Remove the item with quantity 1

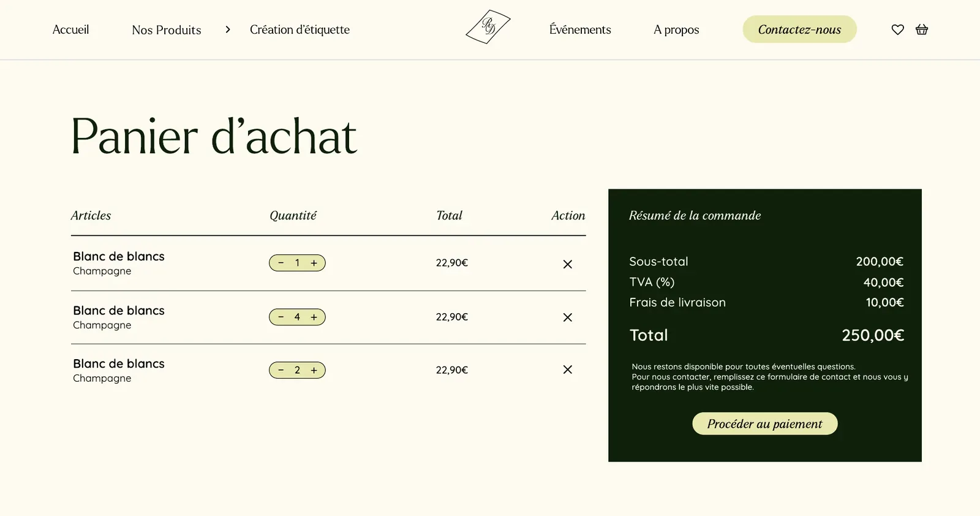click(x=568, y=264)
